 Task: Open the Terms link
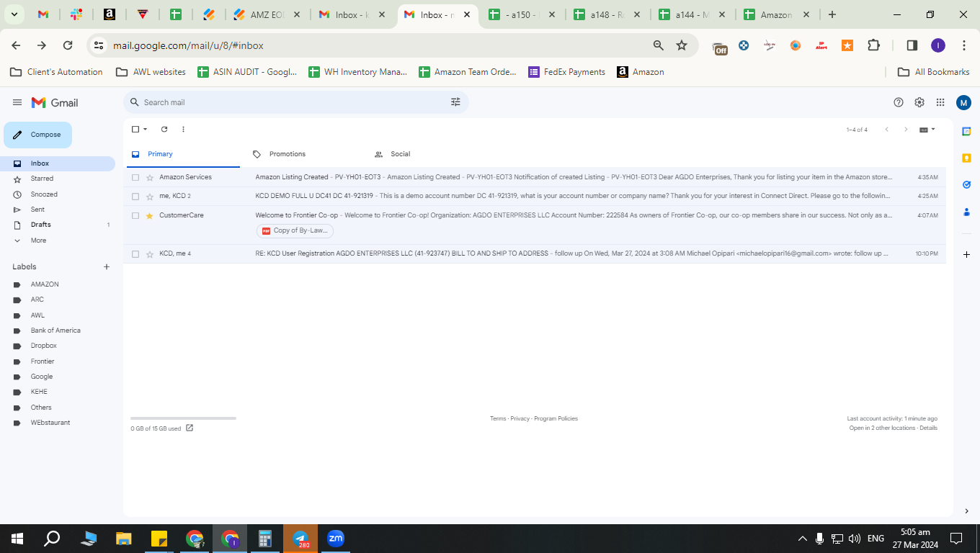click(x=498, y=418)
